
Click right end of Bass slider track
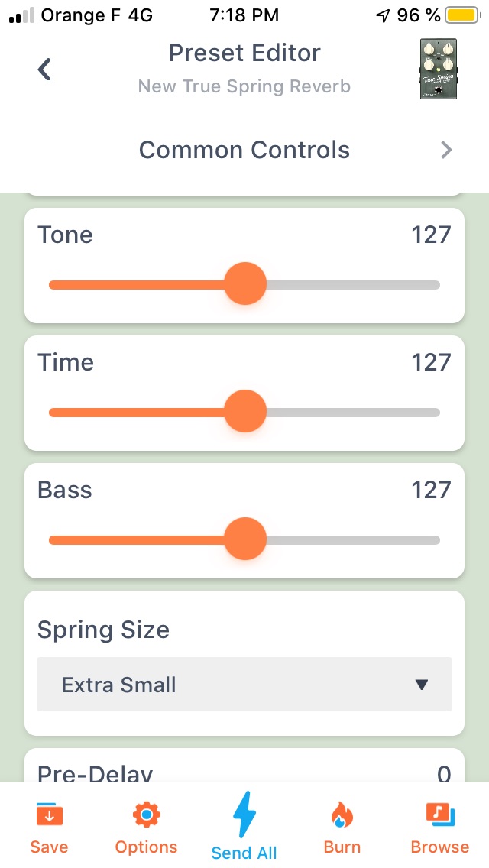click(436, 540)
